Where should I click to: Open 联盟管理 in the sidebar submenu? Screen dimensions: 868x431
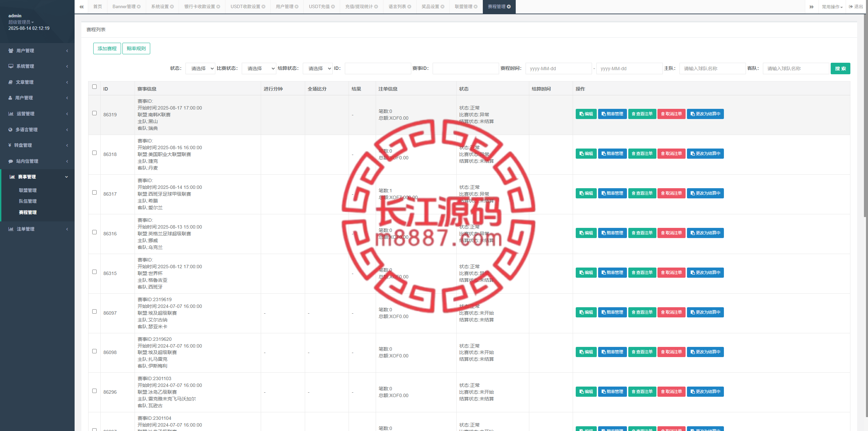point(28,190)
